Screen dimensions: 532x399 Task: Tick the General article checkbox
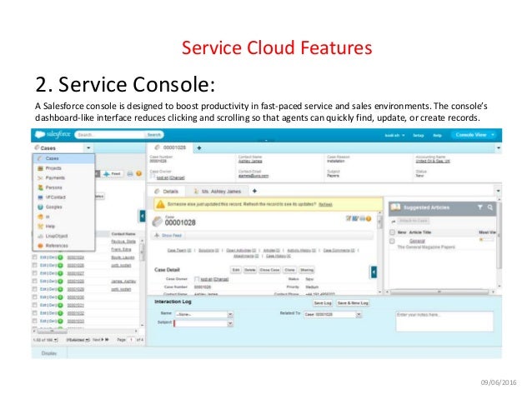392,241
